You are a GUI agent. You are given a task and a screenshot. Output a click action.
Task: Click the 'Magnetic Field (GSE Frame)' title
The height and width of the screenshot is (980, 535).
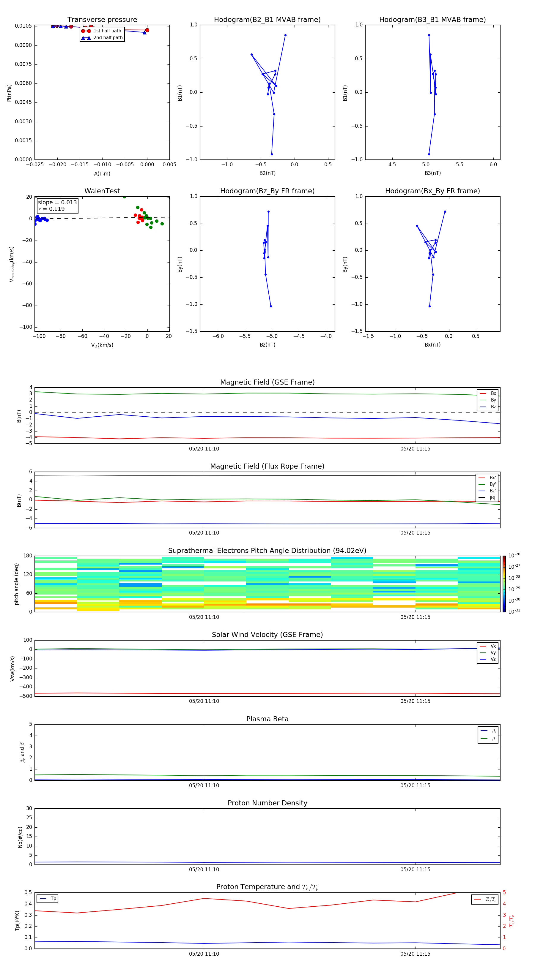pos(267,382)
